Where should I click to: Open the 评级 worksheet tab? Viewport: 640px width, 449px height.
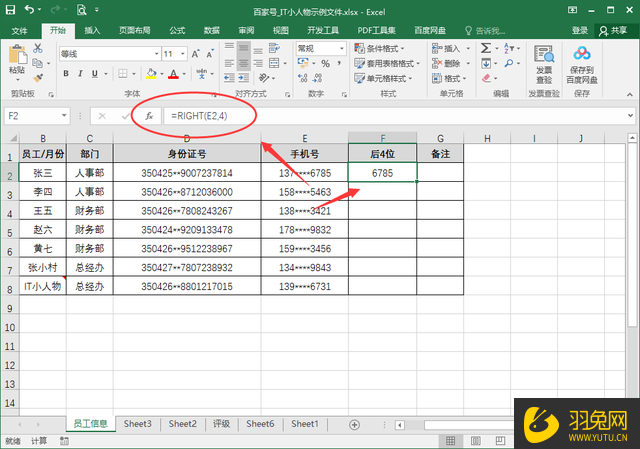click(x=221, y=424)
